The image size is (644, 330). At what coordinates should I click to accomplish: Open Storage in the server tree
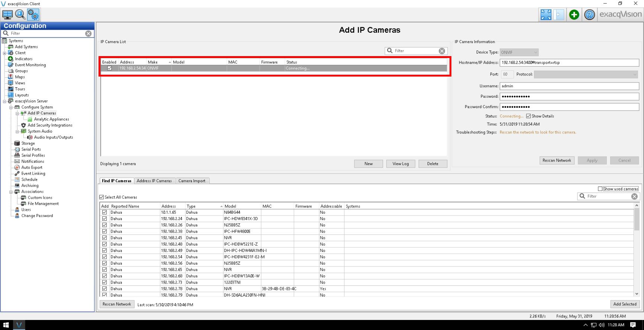coord(28,143)
